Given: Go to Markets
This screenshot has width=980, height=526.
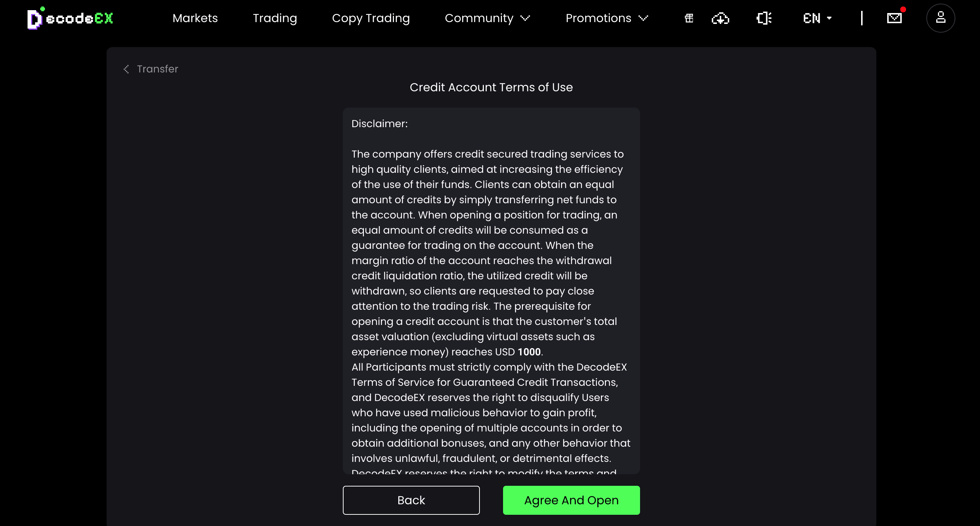Looking at the screenshot, I should click(x=195, y=18).
